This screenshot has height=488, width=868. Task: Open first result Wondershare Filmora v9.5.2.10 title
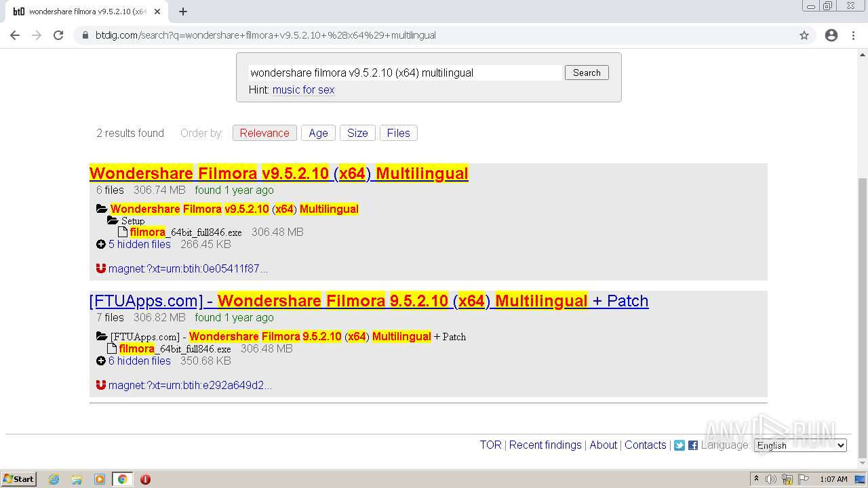(279, 174)
